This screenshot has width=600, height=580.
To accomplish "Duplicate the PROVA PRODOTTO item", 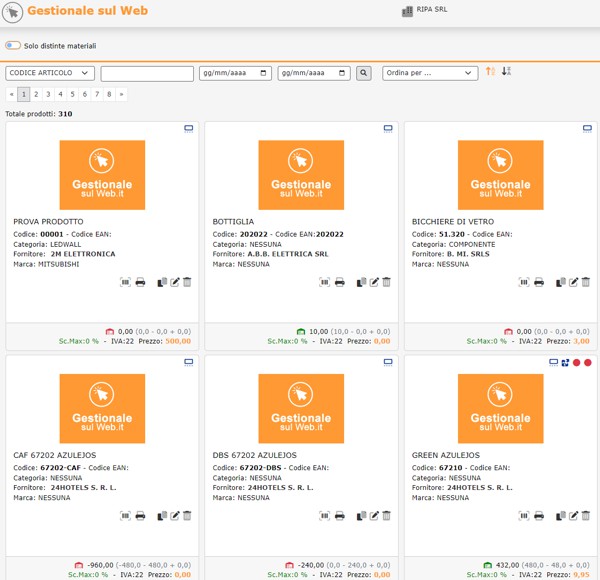I will [x=162, y=282].
